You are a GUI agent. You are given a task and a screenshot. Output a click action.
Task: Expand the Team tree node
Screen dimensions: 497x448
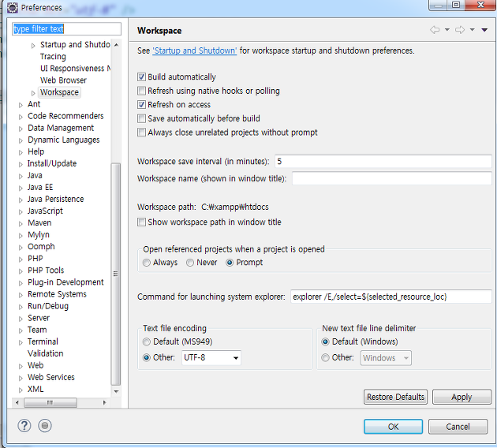[21, 330]
